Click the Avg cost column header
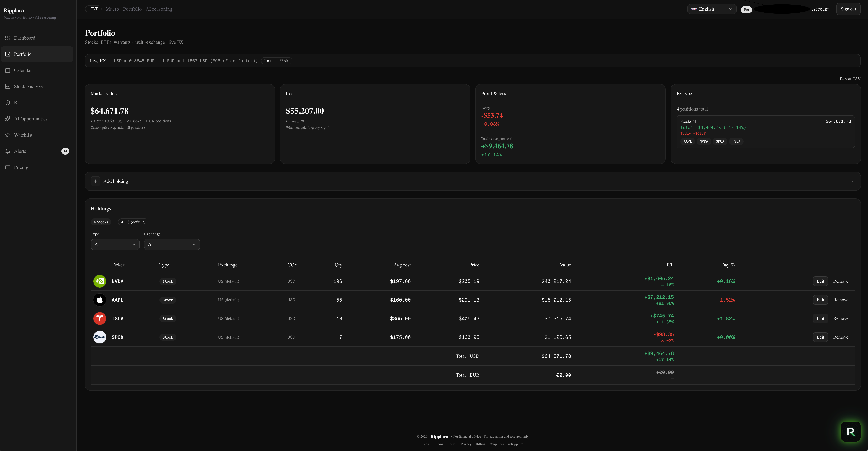 tap(402, 265)
